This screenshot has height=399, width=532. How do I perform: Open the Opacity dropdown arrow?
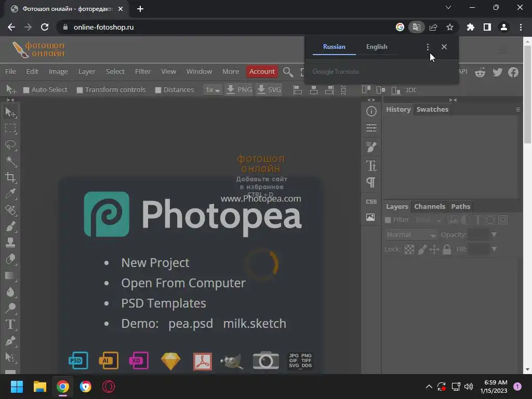tap(494, 235)
